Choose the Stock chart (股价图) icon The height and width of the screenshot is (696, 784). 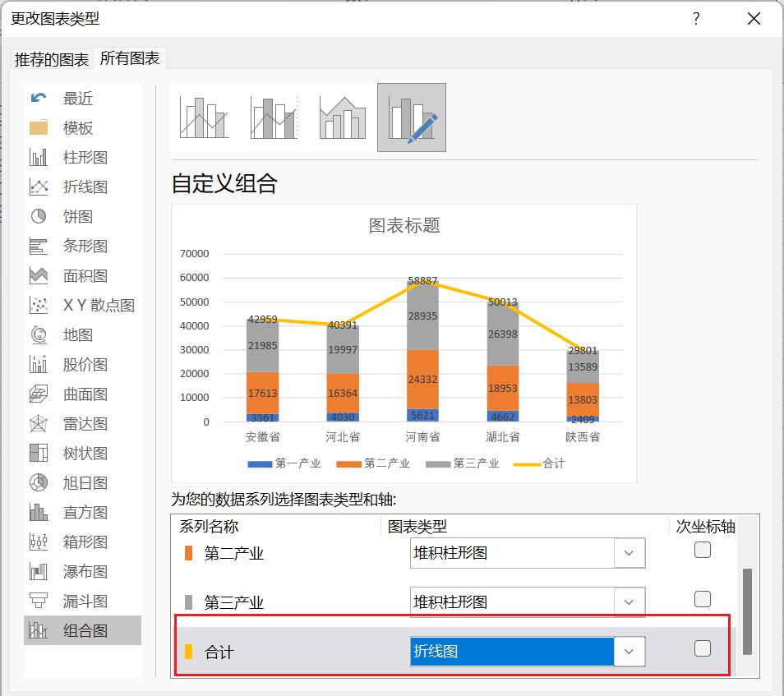[39, 364]
